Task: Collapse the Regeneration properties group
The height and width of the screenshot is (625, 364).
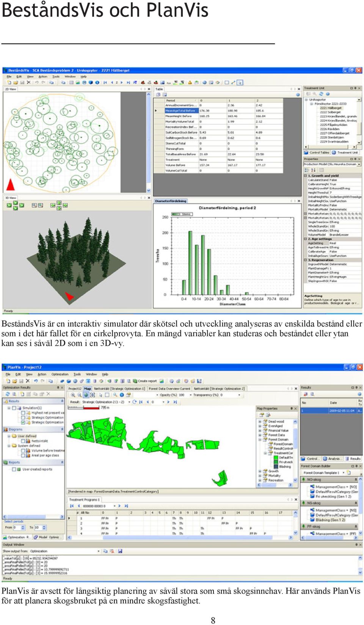Action: [306, 260]
